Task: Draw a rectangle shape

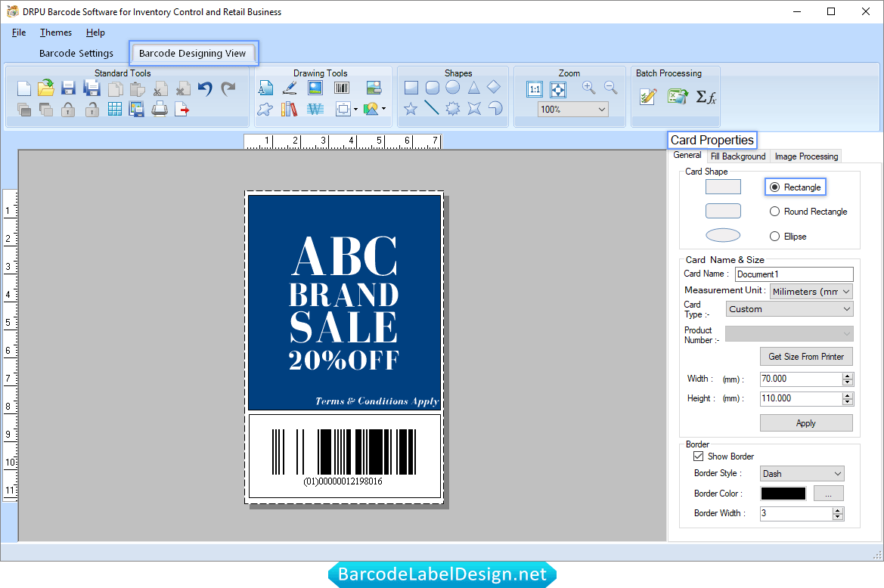Action: [411, 88]
